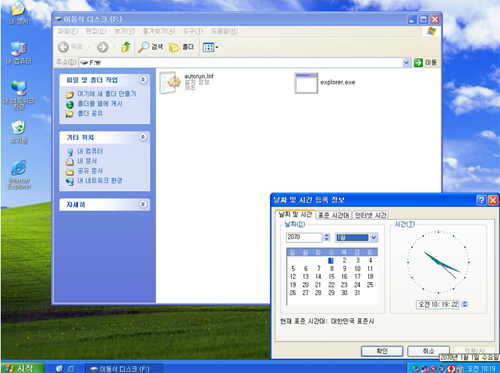Click the Windows flag logo in Explorer

click(x=431, y=31)
